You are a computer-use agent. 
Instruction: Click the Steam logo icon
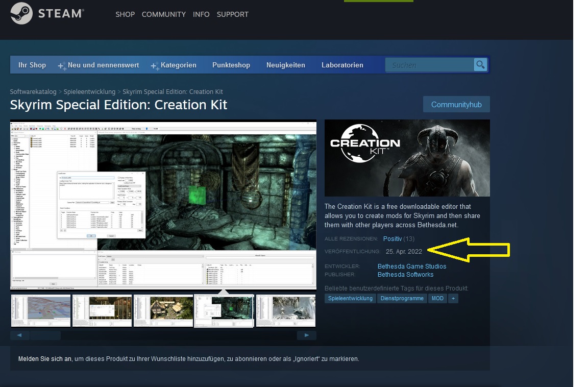tap(21, 14)
